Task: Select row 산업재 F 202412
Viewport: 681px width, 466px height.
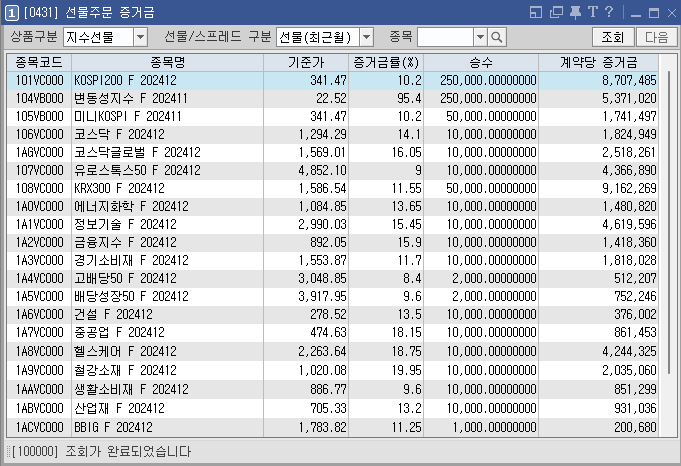Action: click(x=333, y=408)
